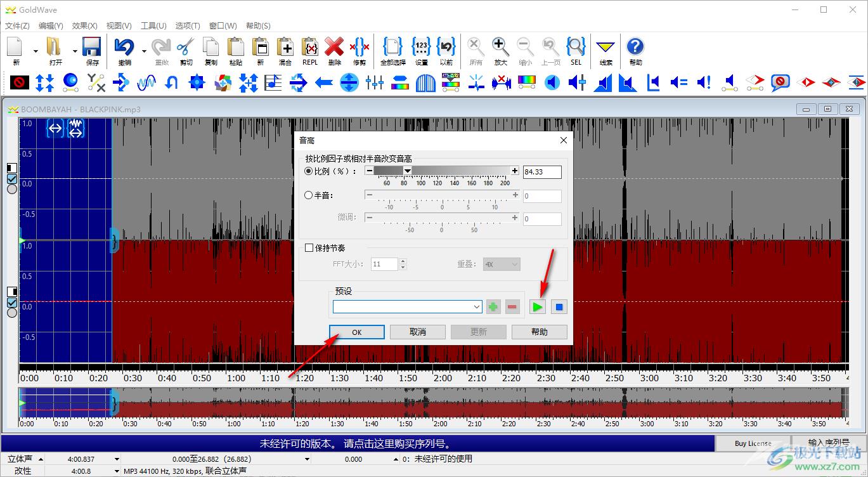Click the REPL replace icon
Image resolution: width=868 pixels, height=477 pixels.
pyautogui.click(x=310, y=47)
